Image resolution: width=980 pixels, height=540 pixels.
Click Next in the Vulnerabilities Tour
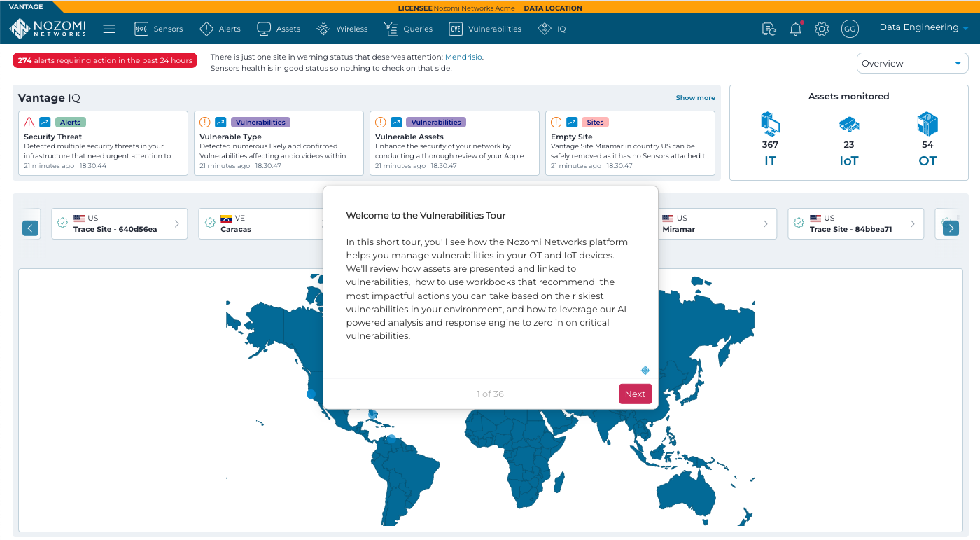635,394
